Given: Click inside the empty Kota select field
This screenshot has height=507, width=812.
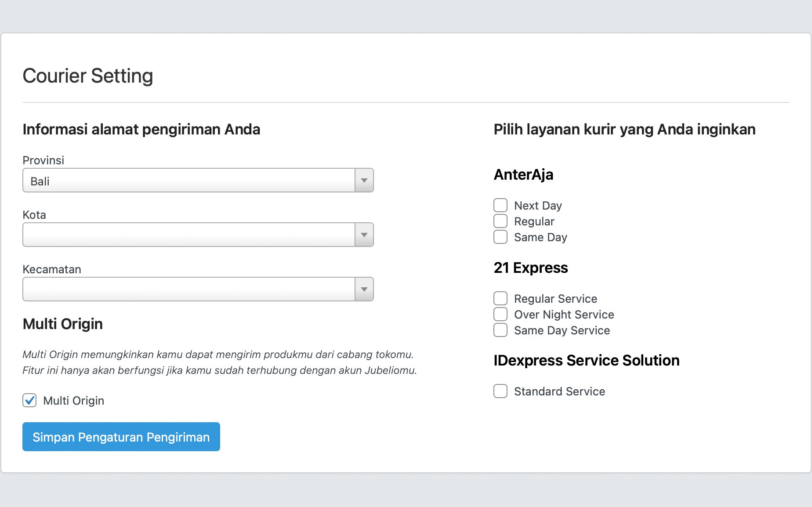Looking at the screenshot, I should click(189, 235).
